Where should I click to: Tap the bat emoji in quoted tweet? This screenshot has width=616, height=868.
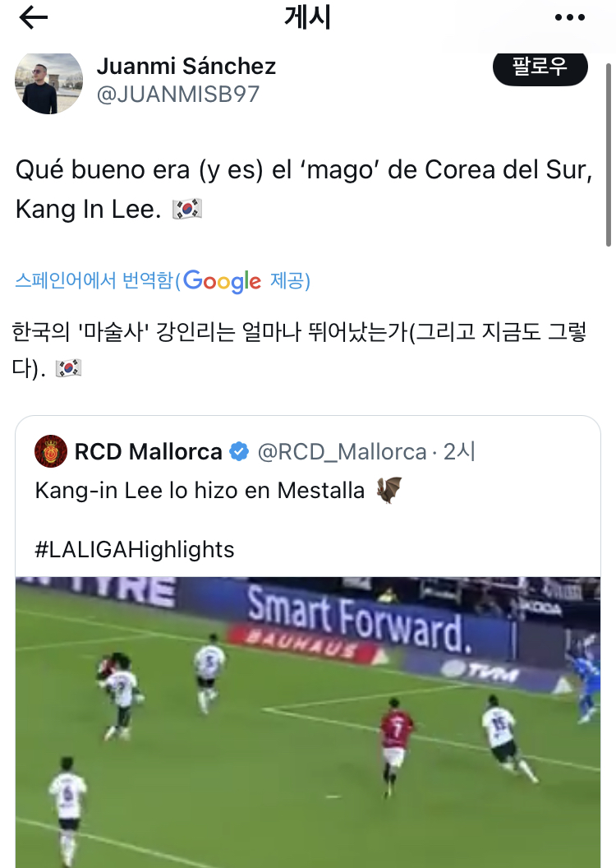(x=388, y=490)
